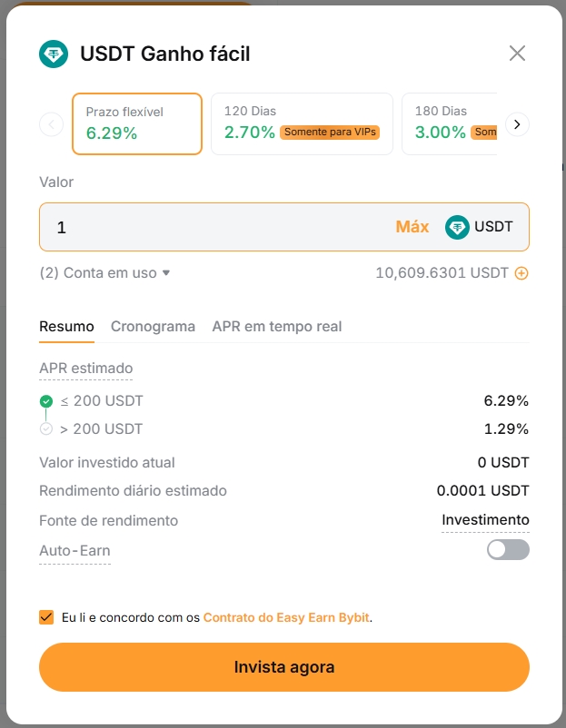The image size is (566, 728).
Task: Click grey checkmark for > 200 USDT tier
Action: pyautogui.click(x=46, y=429)
